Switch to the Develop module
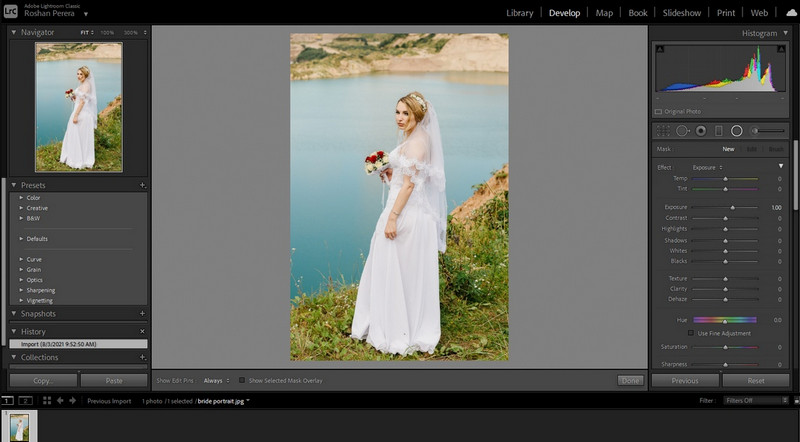Image resolution: width=800 pixels, height=442 pixels. click(564, 13)
